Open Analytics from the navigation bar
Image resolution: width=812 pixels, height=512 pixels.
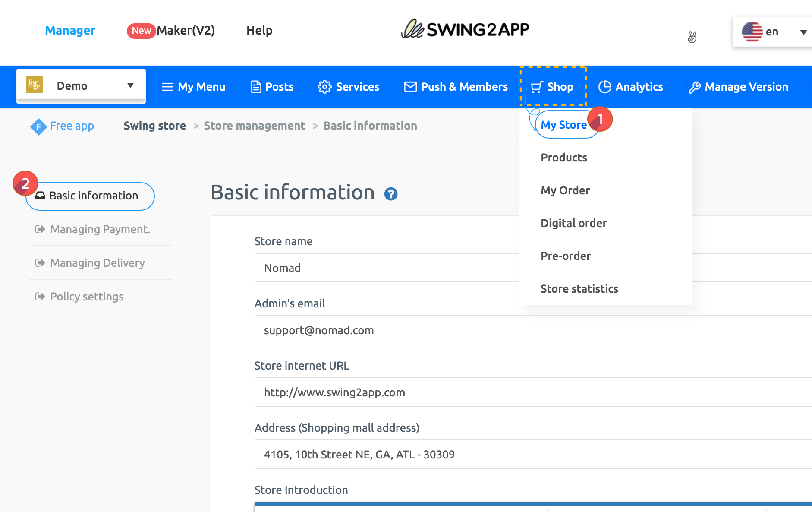[x=630, y=87]
